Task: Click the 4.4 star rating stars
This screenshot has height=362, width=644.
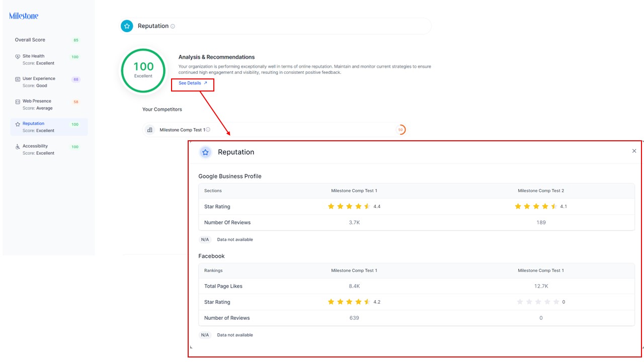Action: coord(349,207)
